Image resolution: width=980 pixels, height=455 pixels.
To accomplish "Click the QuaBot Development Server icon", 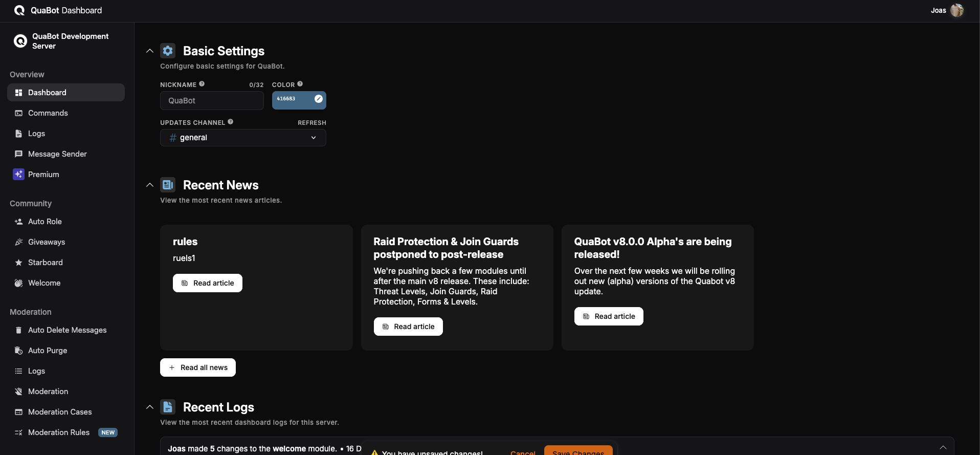I will tap(20, 41).
